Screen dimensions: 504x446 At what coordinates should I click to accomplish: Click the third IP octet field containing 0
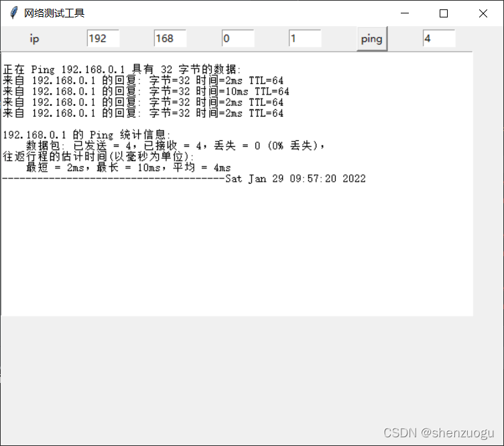coord(238,39)
